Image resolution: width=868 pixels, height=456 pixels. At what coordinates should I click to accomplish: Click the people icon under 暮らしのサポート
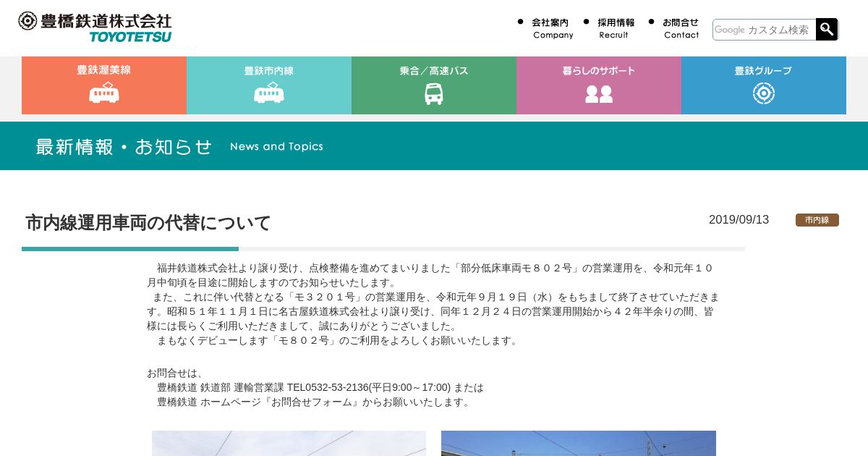[x=599, y=93]
